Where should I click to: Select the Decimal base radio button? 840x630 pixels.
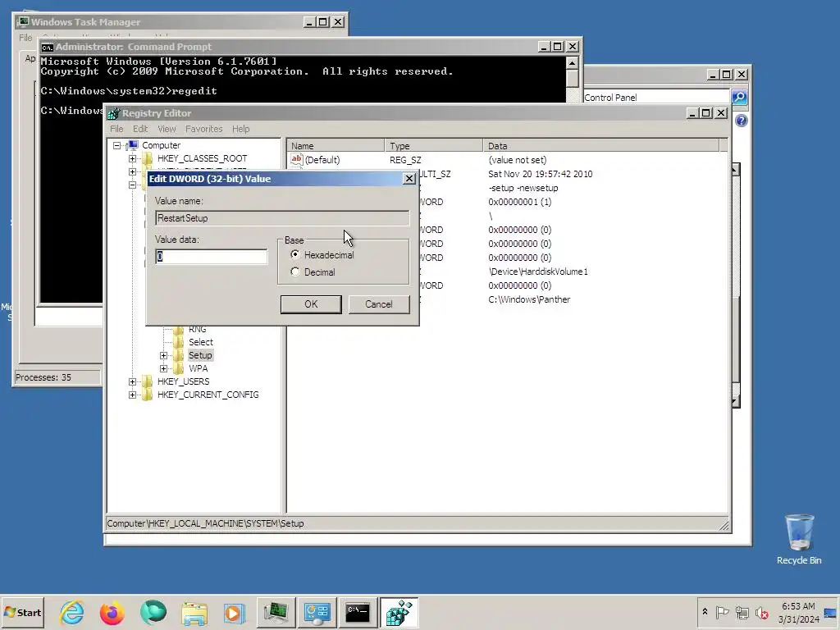tap(295, 272)
